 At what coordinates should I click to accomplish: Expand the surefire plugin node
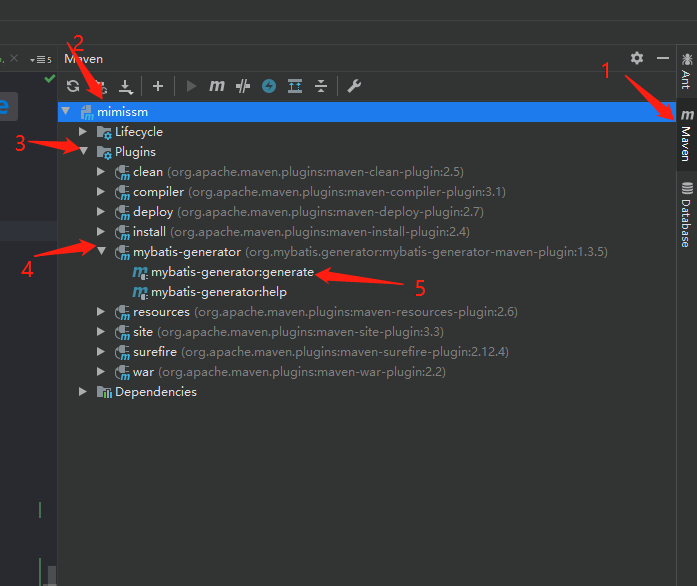pyautogui.click(x=101, y=351)
